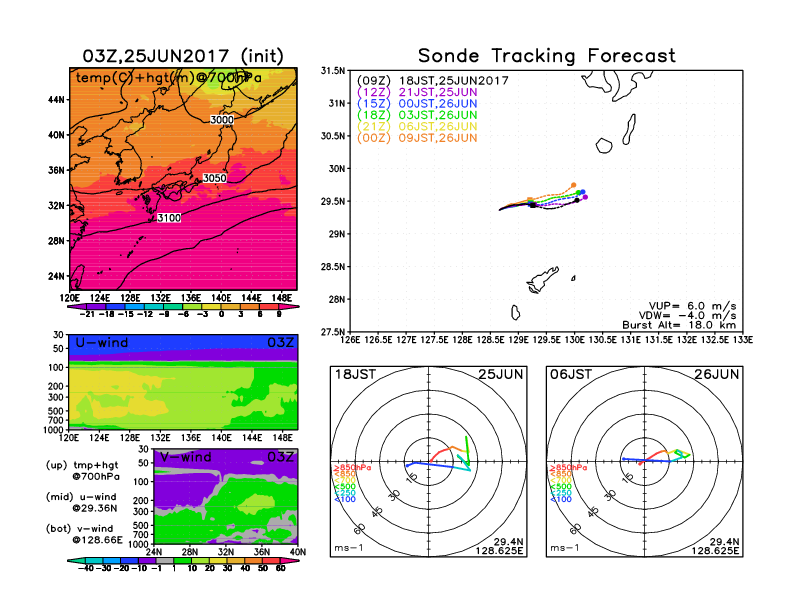Select blue legend entry "(15Z) 00JST,26JUN"
This screenshot has height=612, width=792.
[417, 104]
